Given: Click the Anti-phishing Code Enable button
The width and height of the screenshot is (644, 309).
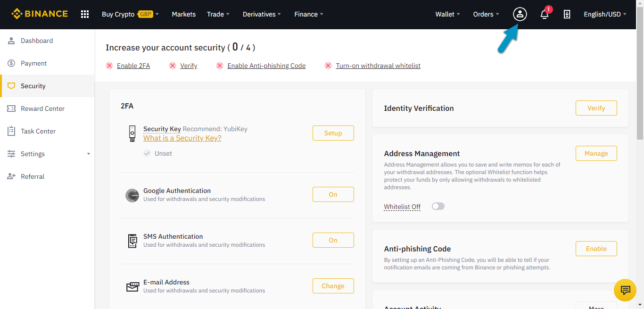Looking at the screenshot, I should coord(596,249).
